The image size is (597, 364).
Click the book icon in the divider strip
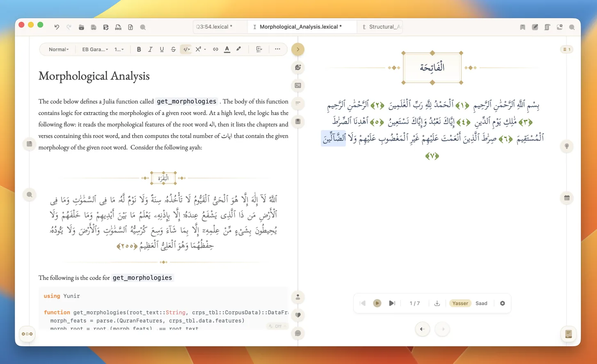pos(298,121)
